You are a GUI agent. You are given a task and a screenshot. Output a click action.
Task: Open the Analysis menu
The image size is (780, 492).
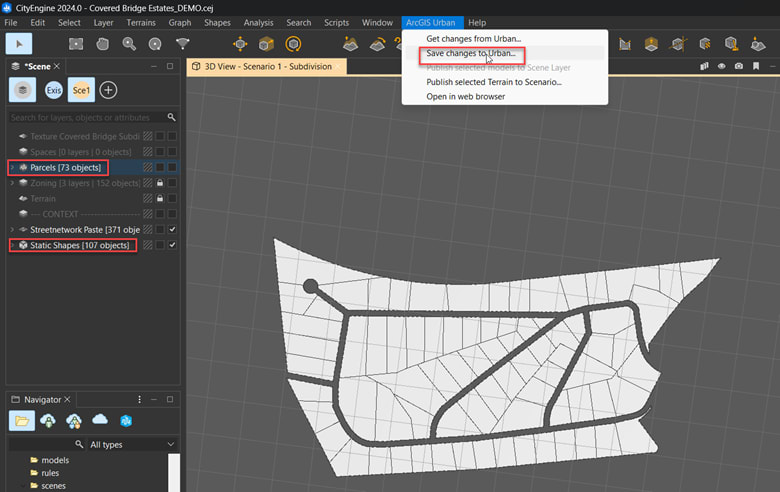258,23
